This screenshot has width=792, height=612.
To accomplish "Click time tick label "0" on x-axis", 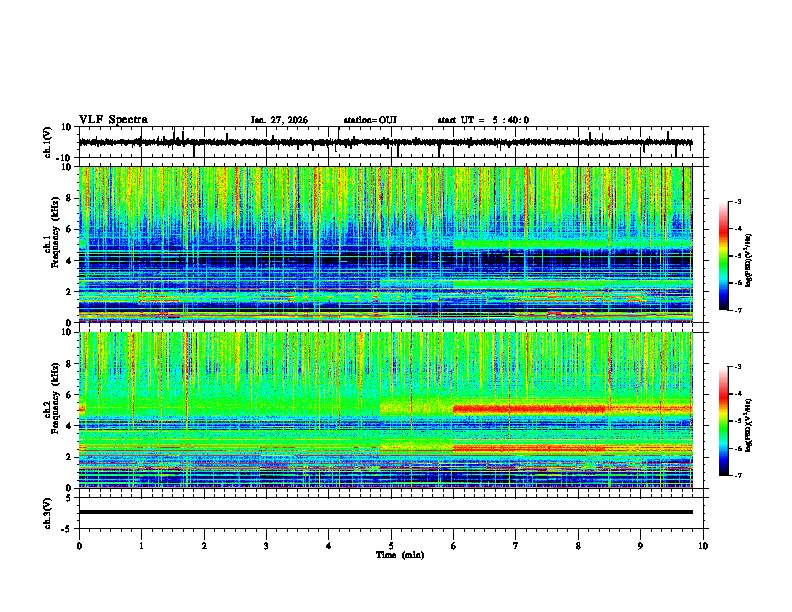I will [x=79, y=546].
